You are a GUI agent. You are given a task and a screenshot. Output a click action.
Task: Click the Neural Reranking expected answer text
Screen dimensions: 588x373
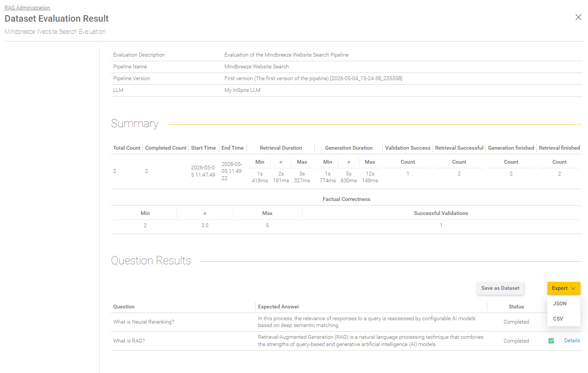click(x=367, y=322)
